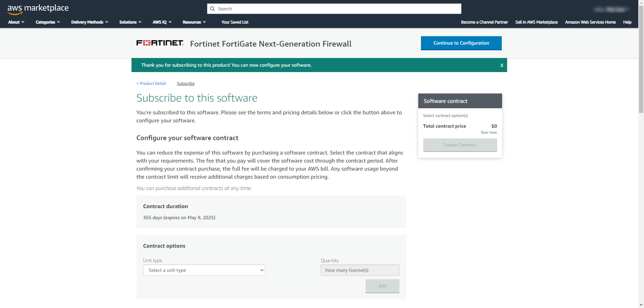
Task: Dismiss the green subscription banner
Action: [502, 65]
